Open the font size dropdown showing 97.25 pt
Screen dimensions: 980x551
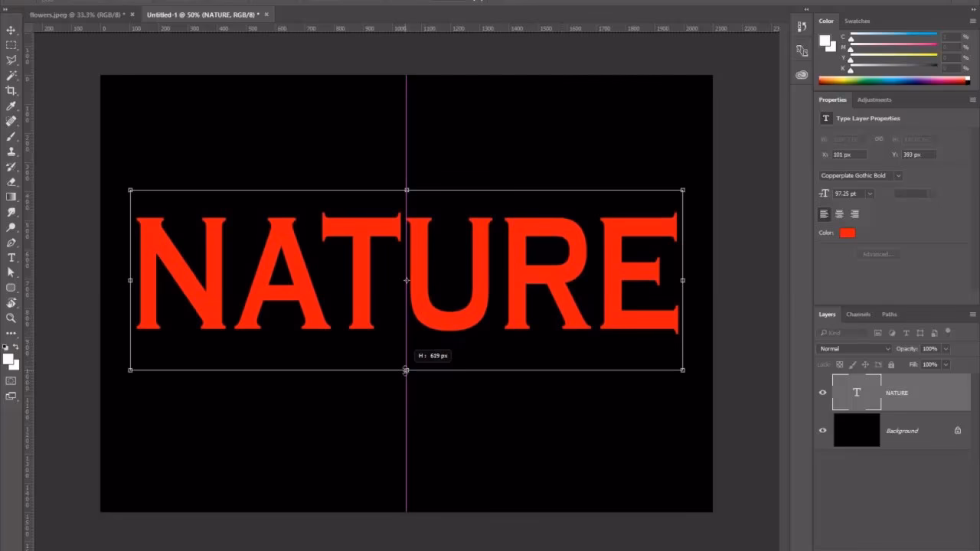coord(871,193)
